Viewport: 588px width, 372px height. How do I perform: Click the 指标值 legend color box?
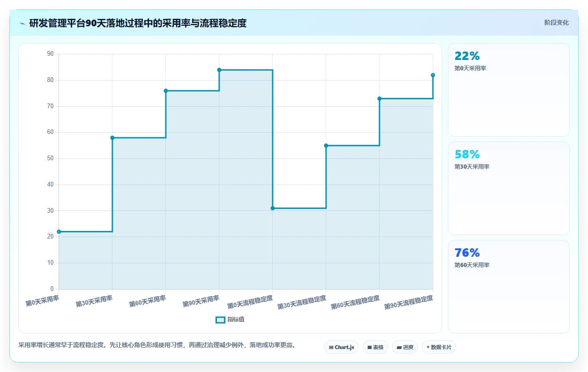[x=220, y=320]
